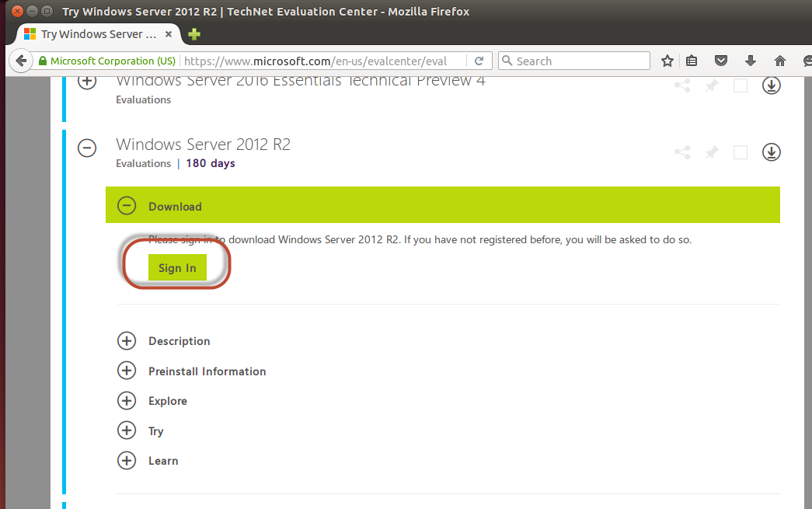Click the Sign In button
This screenshot has height=509, width=812.
click(177, 267)
